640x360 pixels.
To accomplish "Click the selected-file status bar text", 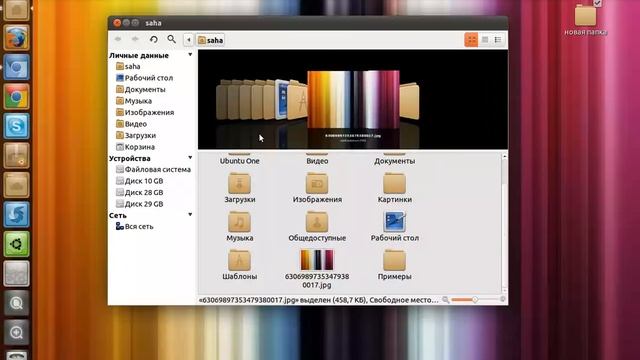I will (x=318, y=300).
